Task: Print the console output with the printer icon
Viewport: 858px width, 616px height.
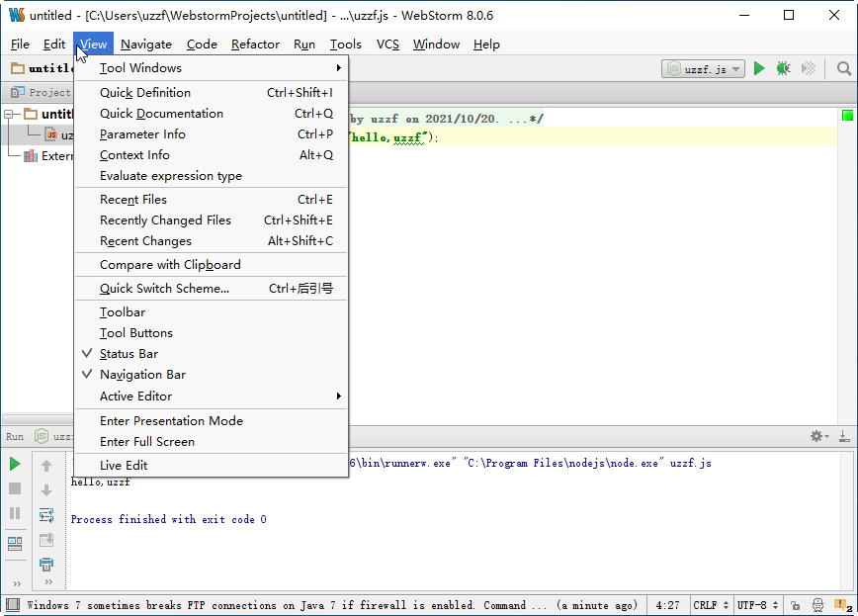Action: click(46, 564)
